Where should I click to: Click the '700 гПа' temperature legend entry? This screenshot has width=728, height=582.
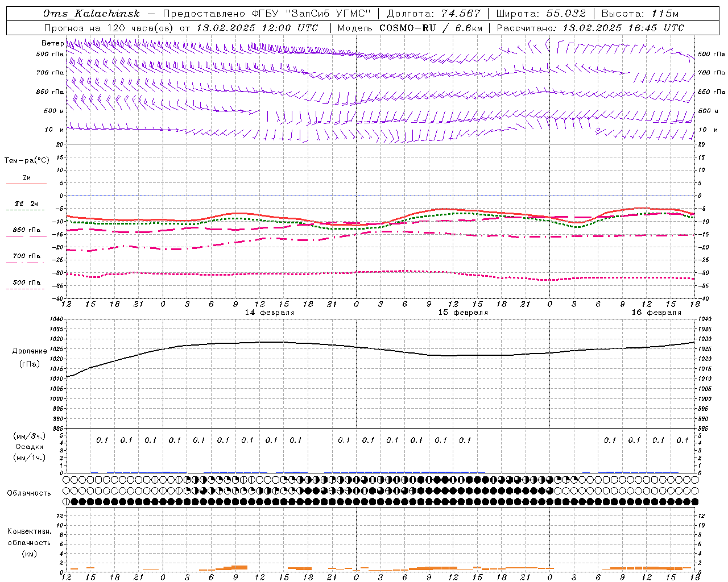click(x=27, y=256)
